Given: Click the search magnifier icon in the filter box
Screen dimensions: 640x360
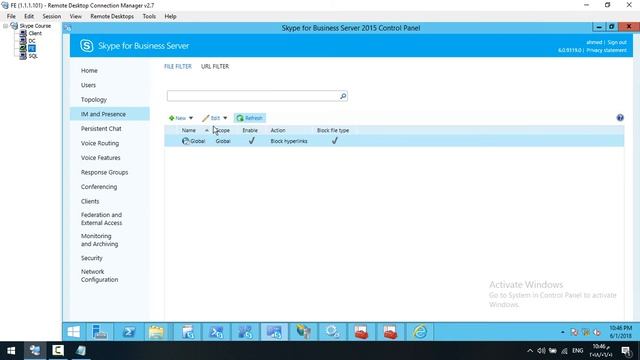Looking at the screenshot, I should (x=343, y=96).
